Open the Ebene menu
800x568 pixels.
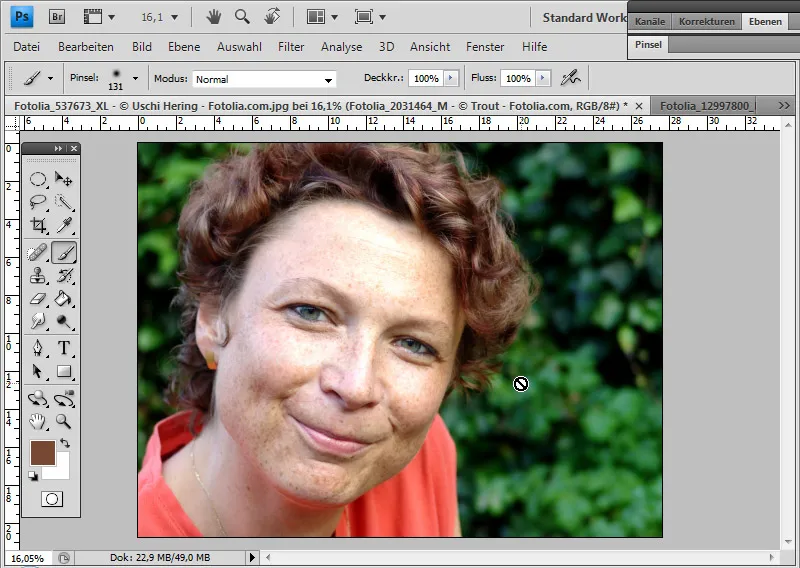[184, 47]
